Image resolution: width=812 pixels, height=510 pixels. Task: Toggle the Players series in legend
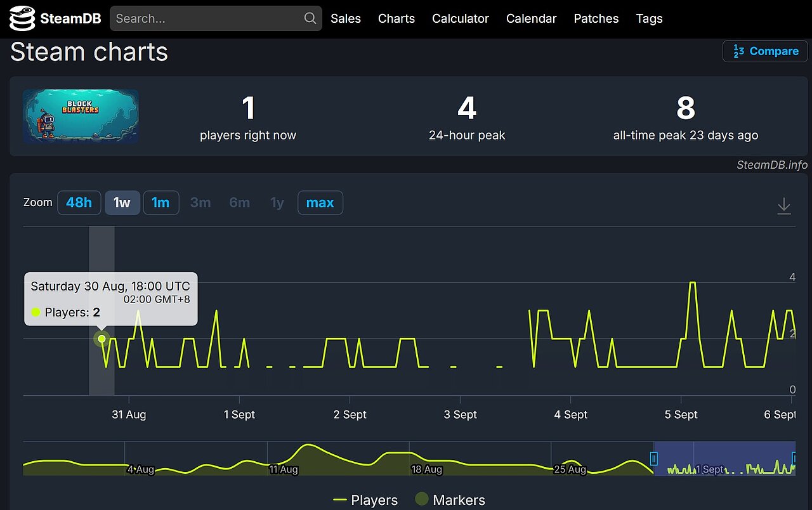[365, 500]
